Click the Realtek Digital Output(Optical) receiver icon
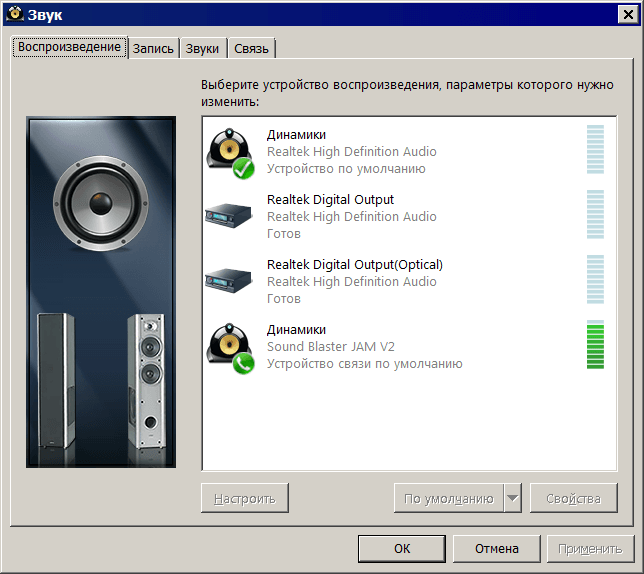Image resolution: width=644 pixels, height=574 pixels. 228,280
